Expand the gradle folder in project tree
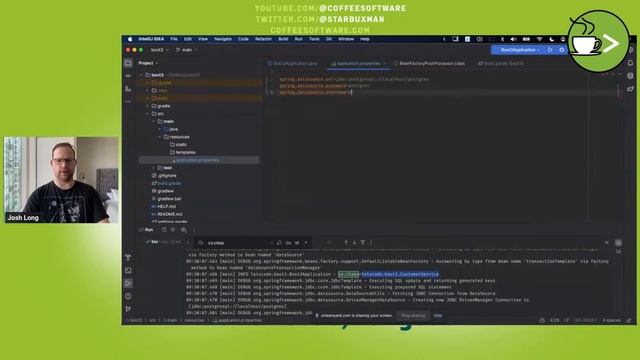Screen dimensions: 640x360 pyautogui.click(x=148, y=106)
